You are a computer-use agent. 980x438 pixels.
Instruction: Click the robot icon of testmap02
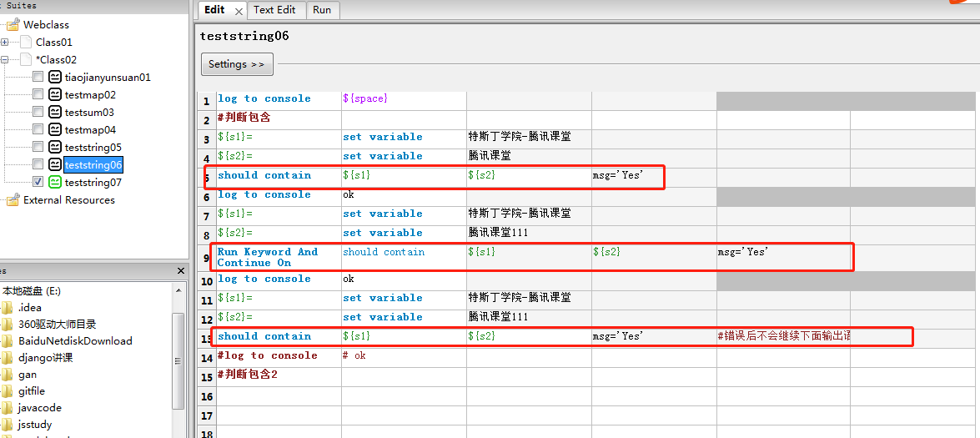55,94
